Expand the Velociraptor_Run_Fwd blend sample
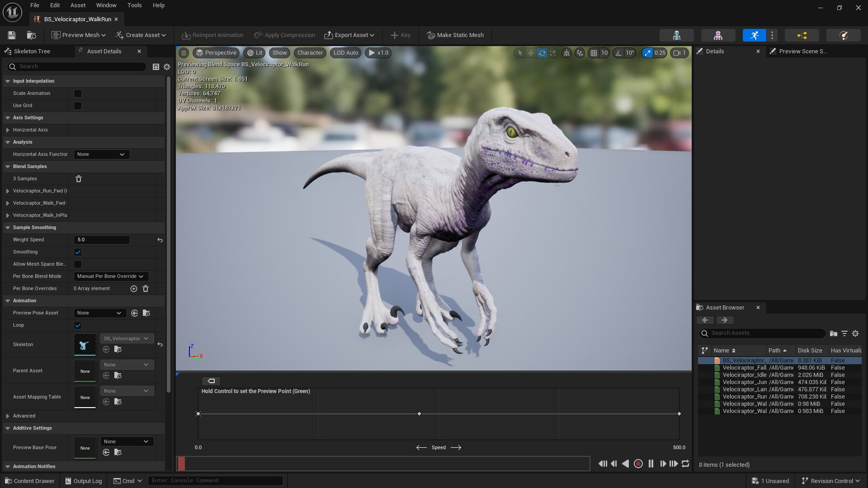The width and height of the screenshot is (868, 488). [7, 191]
